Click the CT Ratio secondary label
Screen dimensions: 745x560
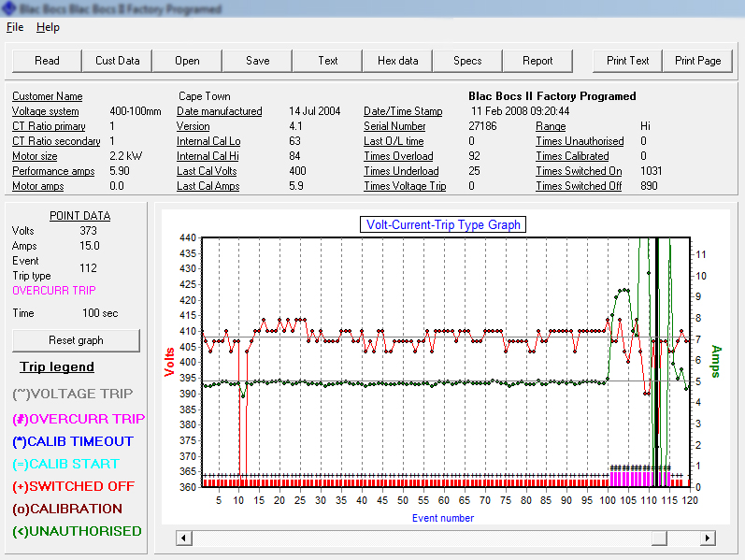[56, 141]
